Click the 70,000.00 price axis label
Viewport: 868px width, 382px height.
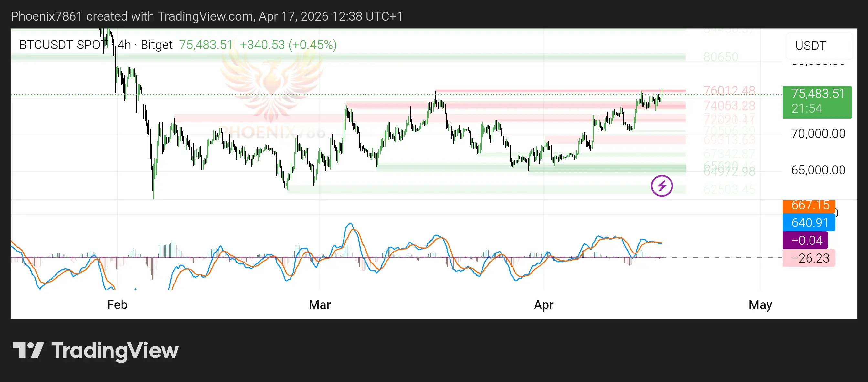818,134
